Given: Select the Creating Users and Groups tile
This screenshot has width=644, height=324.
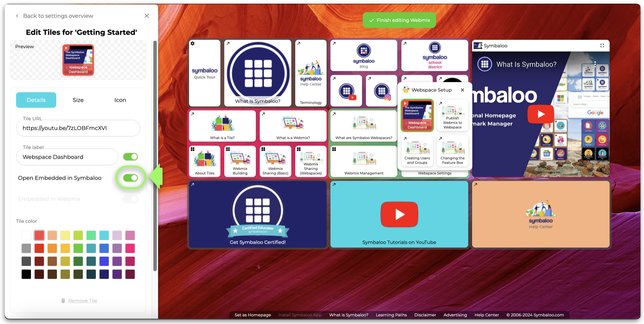Looking at the screenshot, I should 417,151.
